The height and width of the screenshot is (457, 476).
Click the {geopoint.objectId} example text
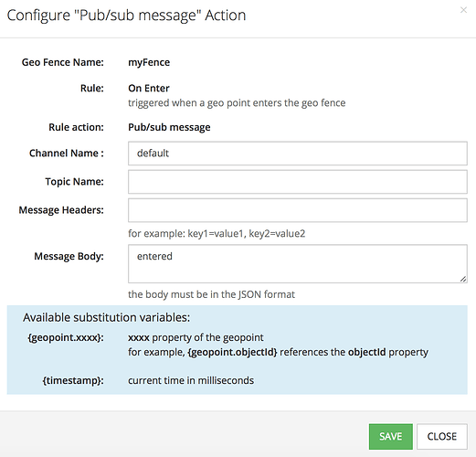click(x=233, y=352)
